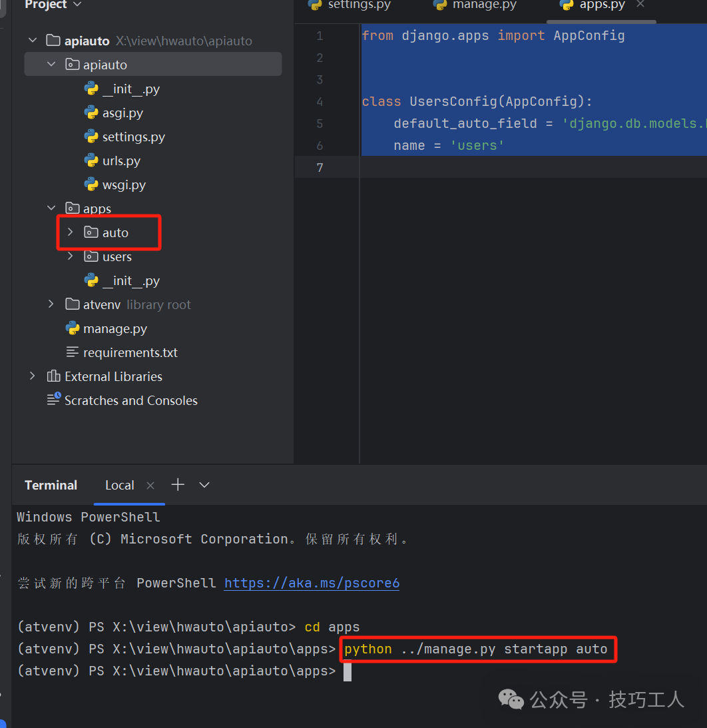The width and height of the screenshot is (707, 728).
Task: Click the External Libraries icon
Action: click(53, 376)
